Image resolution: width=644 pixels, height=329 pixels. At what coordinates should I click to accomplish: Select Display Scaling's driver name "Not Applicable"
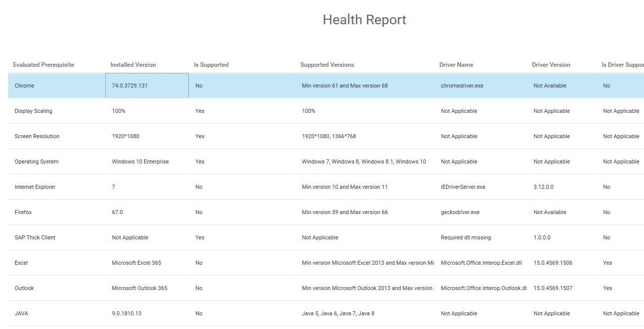pyautogui.click(x=459, y=111)
